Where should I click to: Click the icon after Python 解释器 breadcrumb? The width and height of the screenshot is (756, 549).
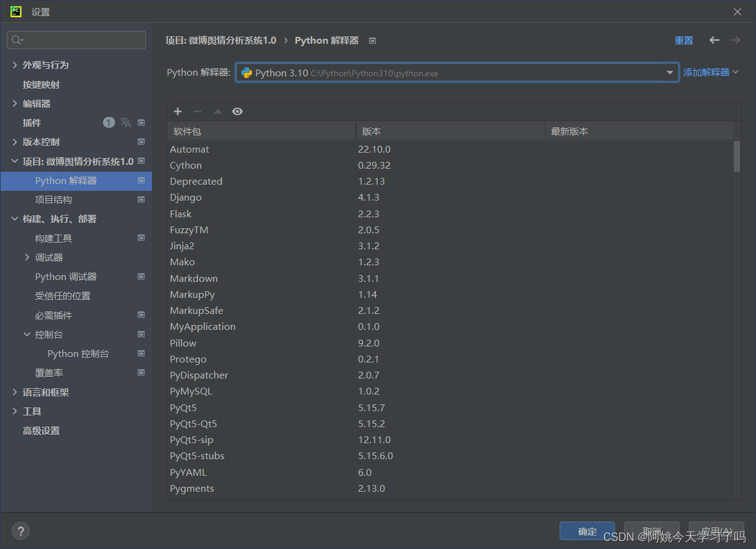pyautogui.click(x=372, y=41)
